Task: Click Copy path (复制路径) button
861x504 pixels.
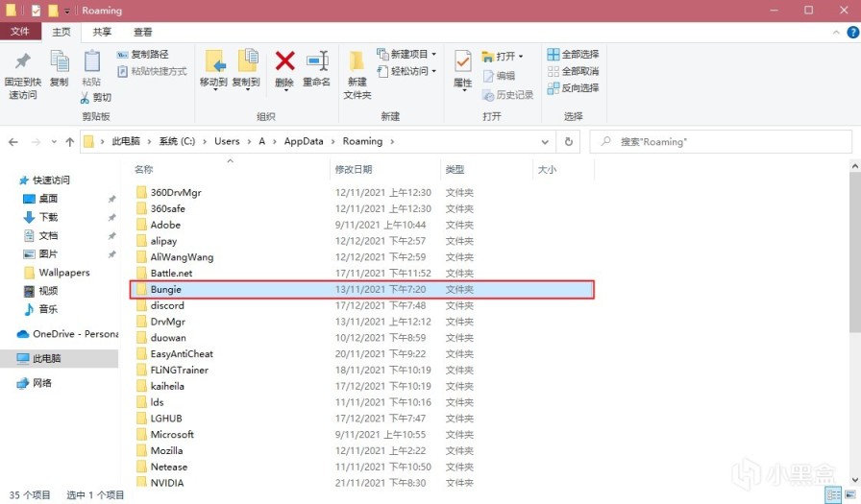Action: pyautogui.click(x=143, y=55)
